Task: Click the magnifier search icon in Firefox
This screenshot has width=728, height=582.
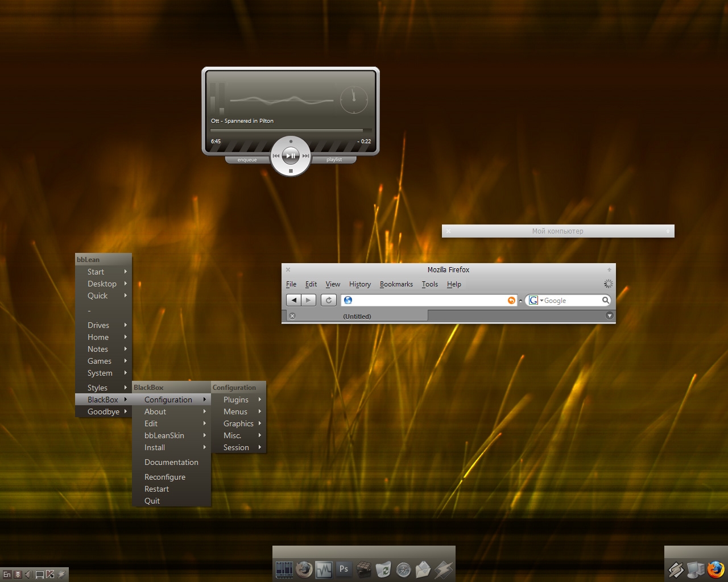Action: point(606,300)
